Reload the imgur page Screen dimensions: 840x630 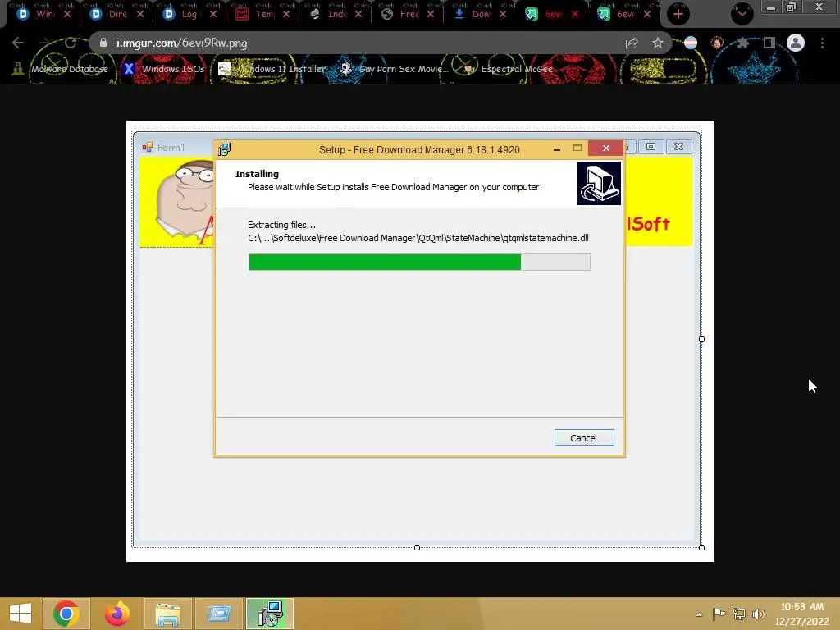point(71,43)
